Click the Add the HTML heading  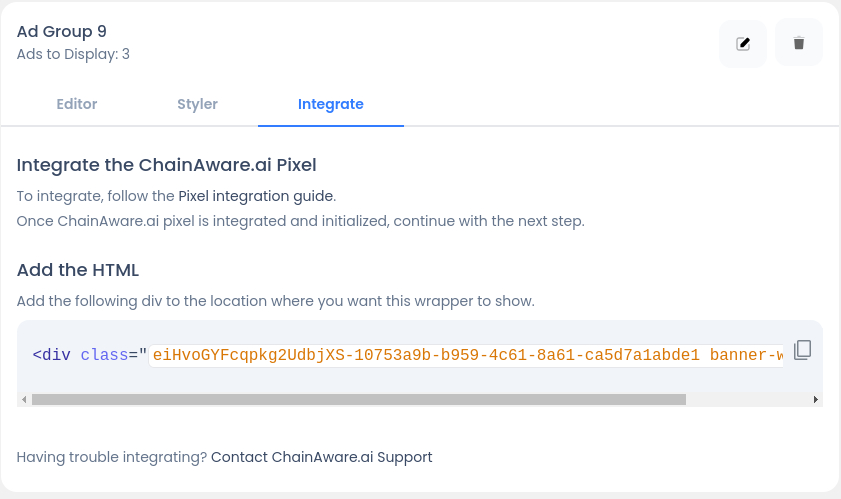(78, 270)
